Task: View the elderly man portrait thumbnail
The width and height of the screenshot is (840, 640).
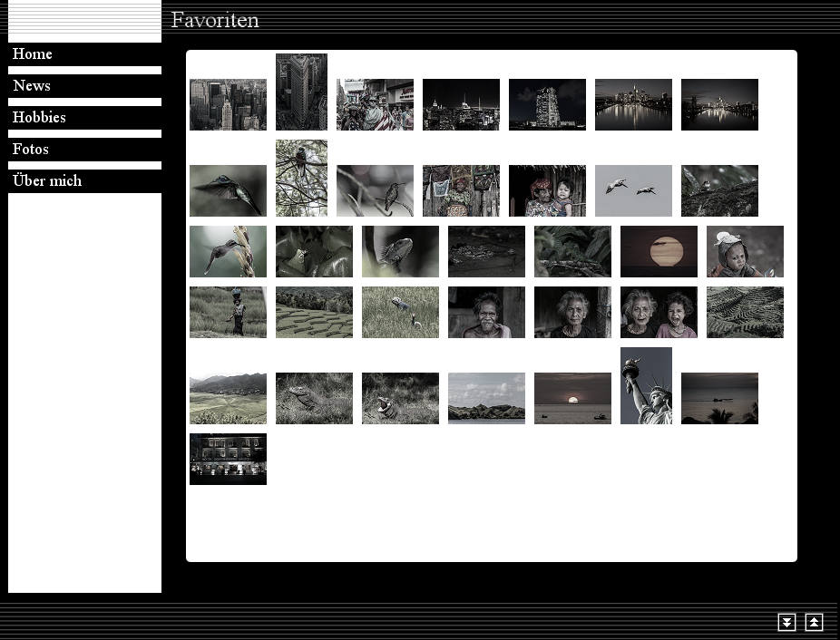Action: tap(486, 312)
